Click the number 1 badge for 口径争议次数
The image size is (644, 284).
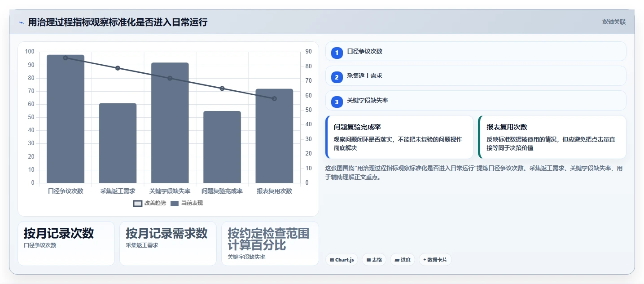[337, 53]
